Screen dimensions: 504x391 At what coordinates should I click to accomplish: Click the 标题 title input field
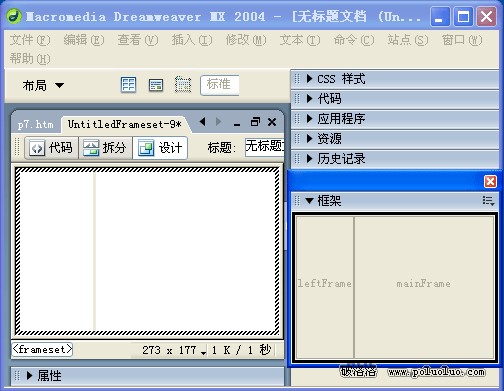tap(265, 147)
